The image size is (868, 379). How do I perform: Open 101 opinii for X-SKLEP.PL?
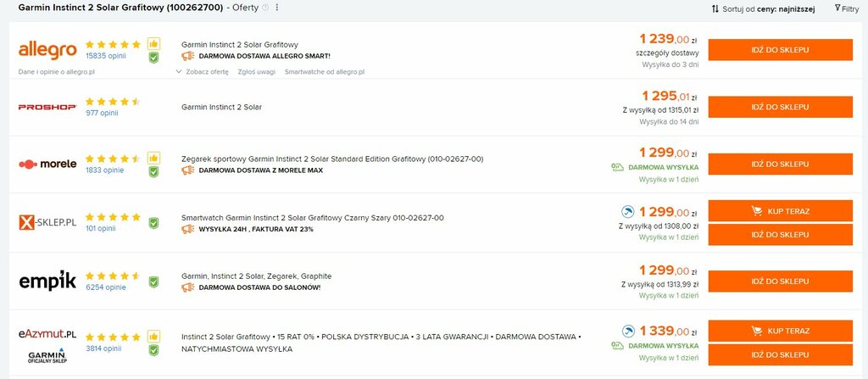point(100,228)
